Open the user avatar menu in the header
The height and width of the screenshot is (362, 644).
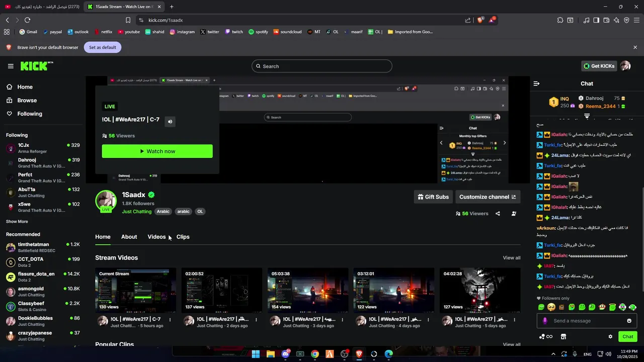625,66
